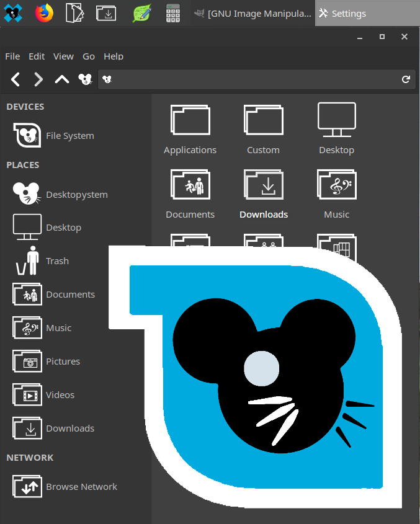Switch to the Settings taskbar window
420x524 pixels.
pos(367,14)
